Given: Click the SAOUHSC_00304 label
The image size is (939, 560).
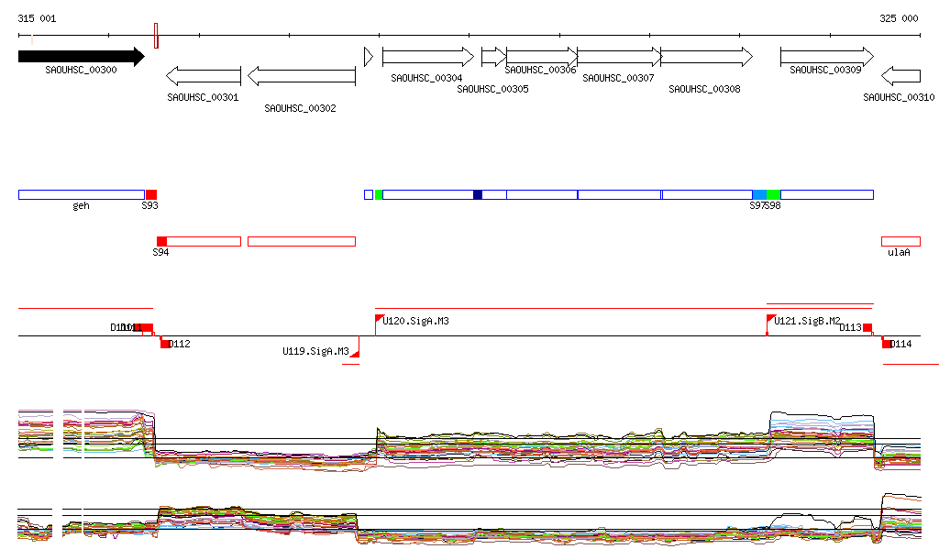Looking at the screenshot, I should [426, 78].
